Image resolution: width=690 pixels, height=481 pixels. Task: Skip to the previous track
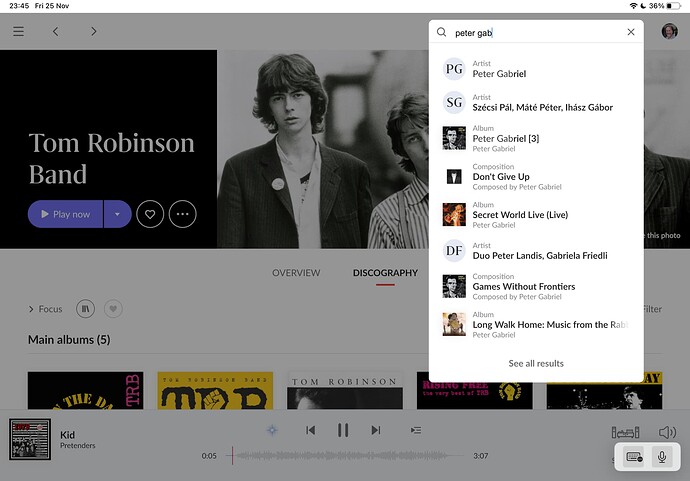pyautogui.click(x=310, y=430)
